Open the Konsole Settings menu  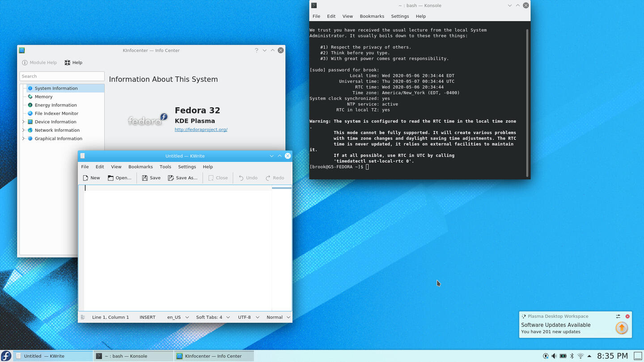pos(400,16)
